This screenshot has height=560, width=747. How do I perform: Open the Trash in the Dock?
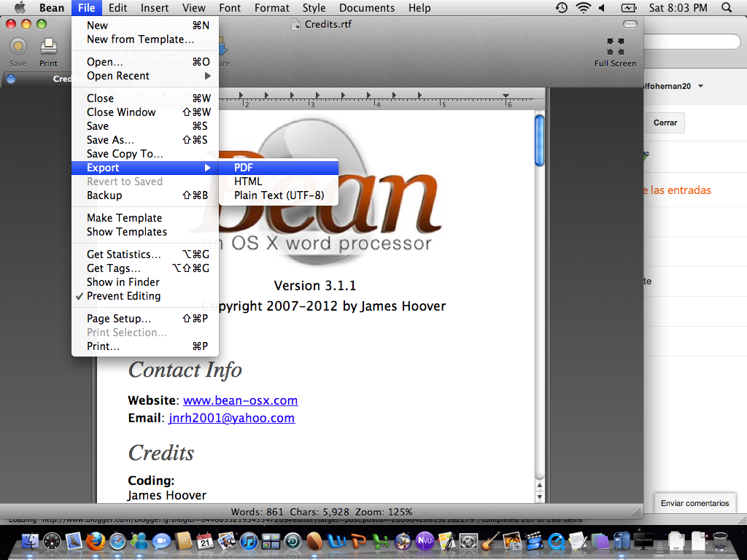(x=720, y=542)
